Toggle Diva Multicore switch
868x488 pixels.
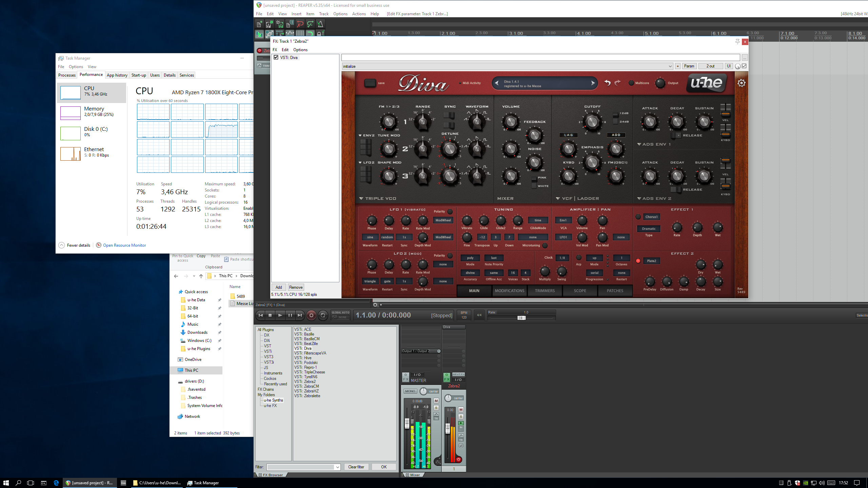(x=631, y=83)
